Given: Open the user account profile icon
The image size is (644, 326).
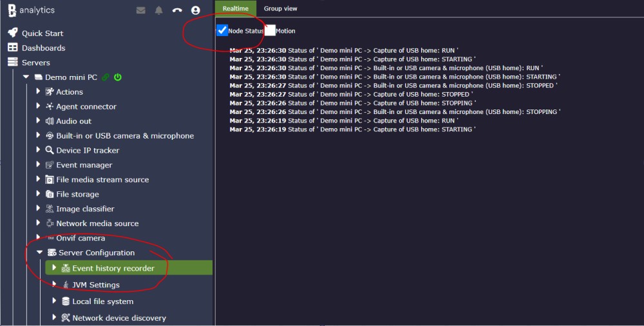Looking at the screenshot, I should coord(196,10).
